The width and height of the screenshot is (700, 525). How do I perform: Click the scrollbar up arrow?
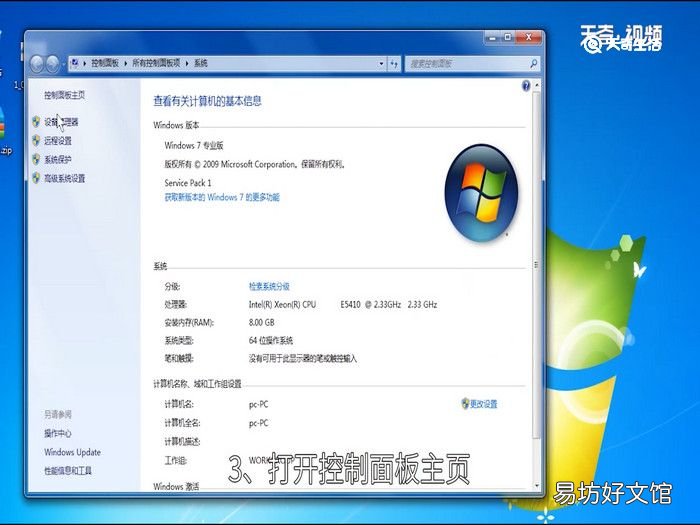(537, 85)
